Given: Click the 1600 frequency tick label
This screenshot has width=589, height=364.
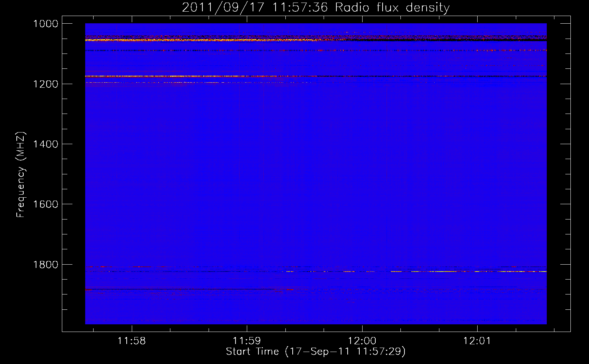Looking at the screenshot, I should (46, 204).
